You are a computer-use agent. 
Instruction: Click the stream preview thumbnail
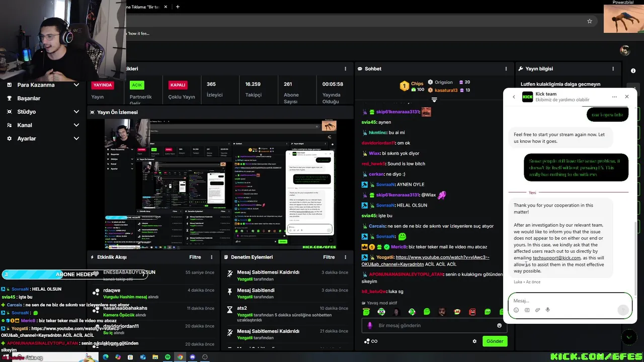point(220,184)
